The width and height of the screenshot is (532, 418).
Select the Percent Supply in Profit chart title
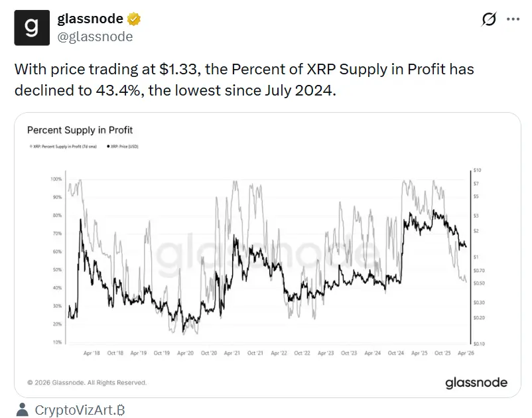tap(80, 130)
